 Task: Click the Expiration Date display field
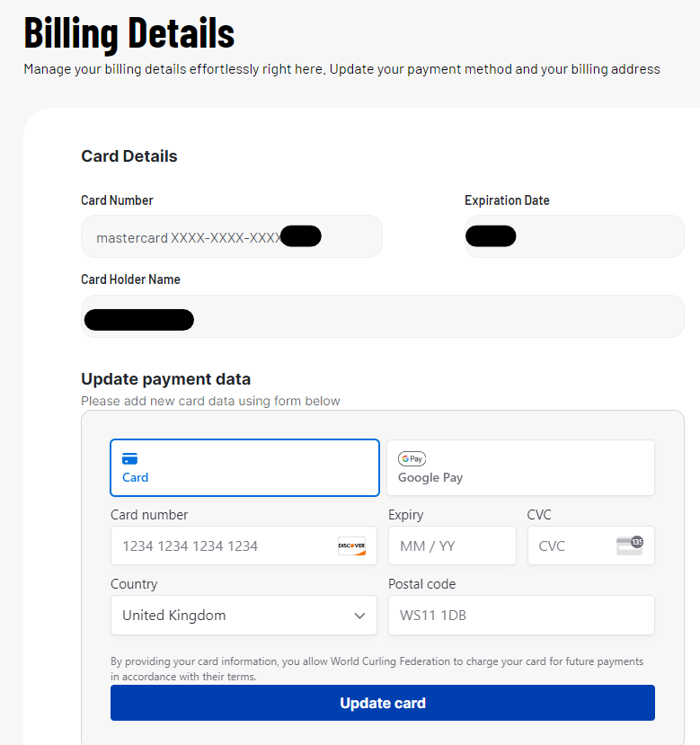point(574,237)
